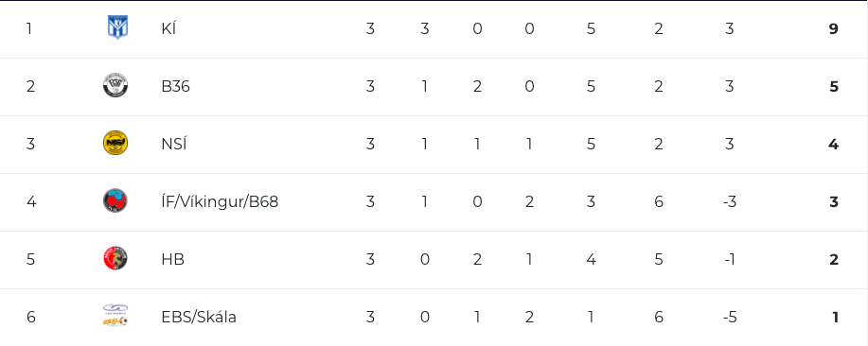
Task: Open ÍF/Víkingur/B68 team link
Action: point(220,201)
